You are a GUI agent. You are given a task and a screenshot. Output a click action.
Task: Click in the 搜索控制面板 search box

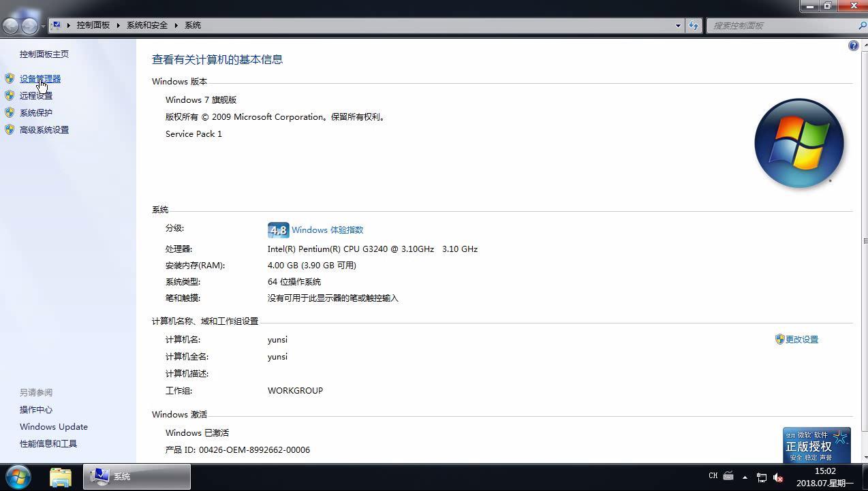click(782, 25)
